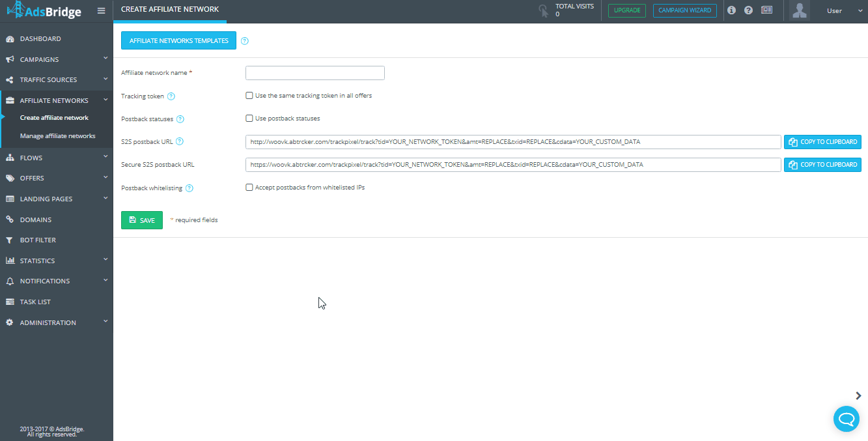Copy S2S postback URL to clipboard
This screenshot has height=441, width=868.
click(x=822, y=142)
